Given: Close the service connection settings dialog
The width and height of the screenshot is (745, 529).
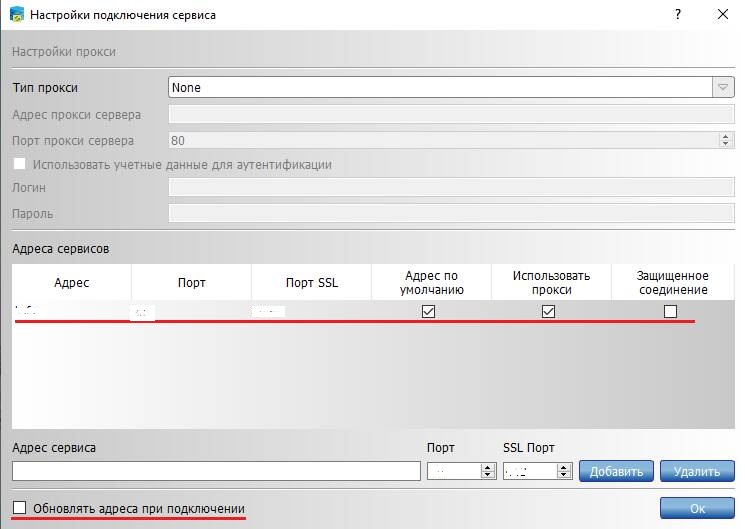Looking at the screenshot, I should (x=722, y=15).
